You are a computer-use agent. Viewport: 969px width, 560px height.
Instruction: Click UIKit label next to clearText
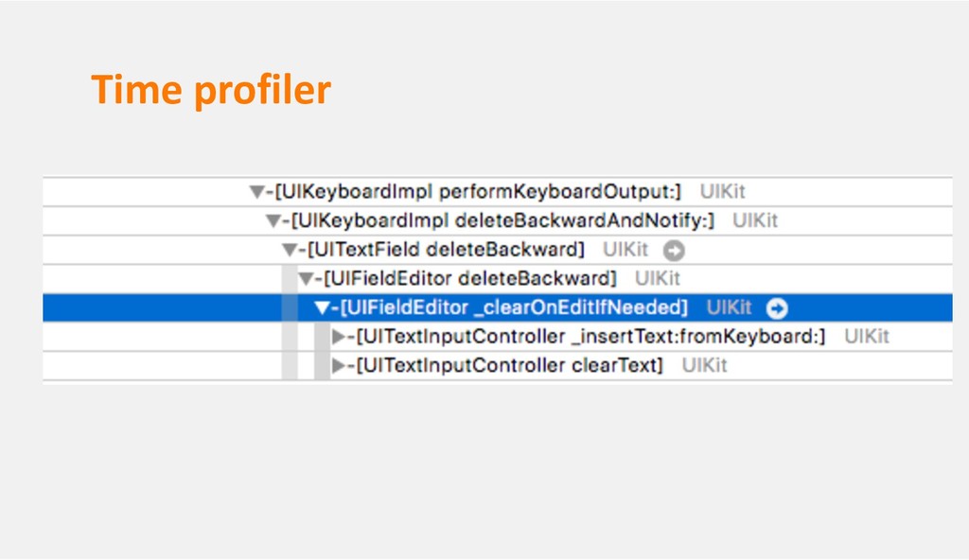[704, 365]
